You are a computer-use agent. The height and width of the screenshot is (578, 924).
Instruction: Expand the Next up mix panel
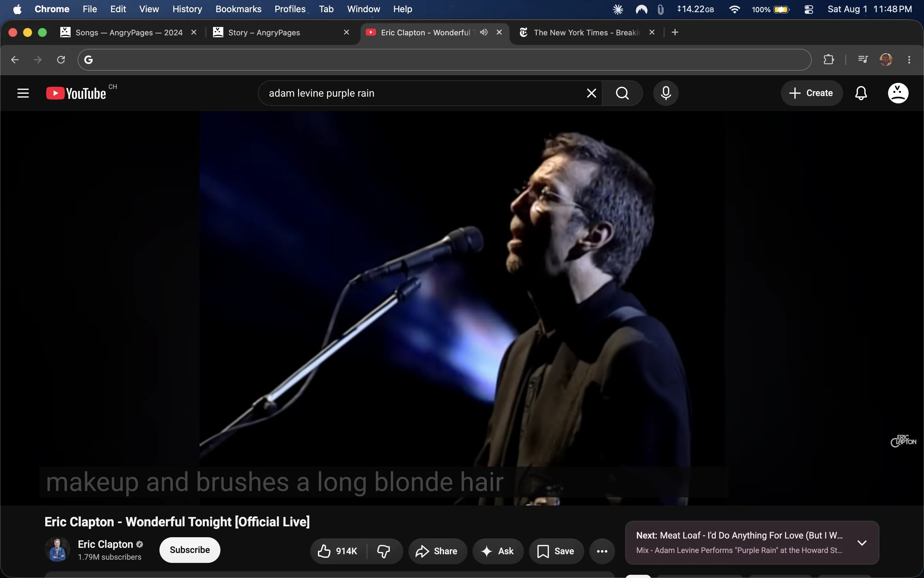point(862,543)
